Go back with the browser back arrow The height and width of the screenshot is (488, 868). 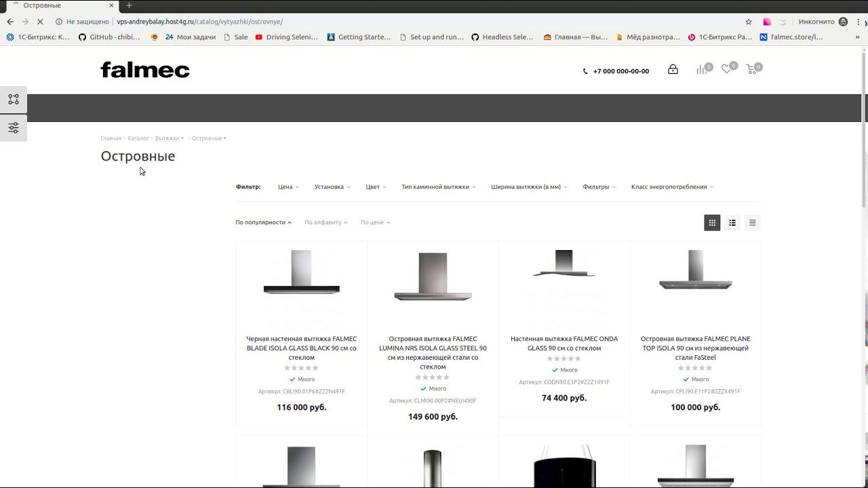[x=10, y=22]
